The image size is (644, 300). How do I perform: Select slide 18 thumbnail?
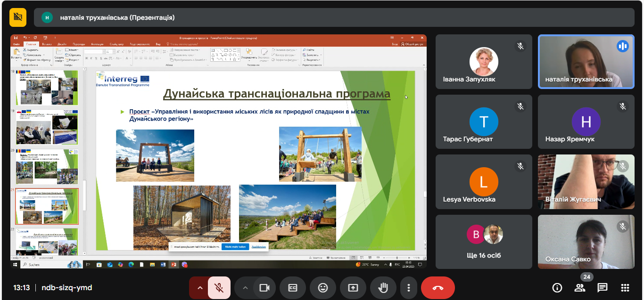[47, 88]
